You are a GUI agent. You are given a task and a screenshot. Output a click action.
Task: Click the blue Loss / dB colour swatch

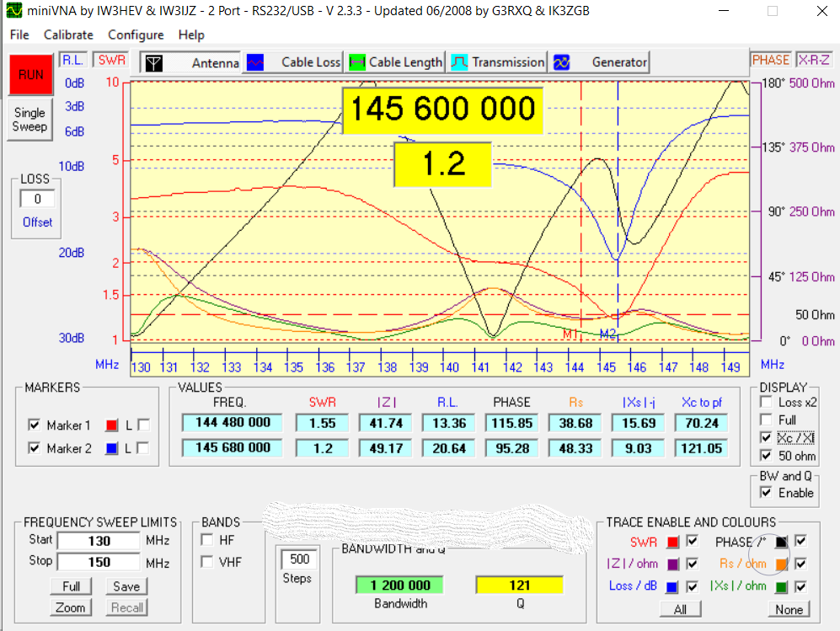click(672, 586)
